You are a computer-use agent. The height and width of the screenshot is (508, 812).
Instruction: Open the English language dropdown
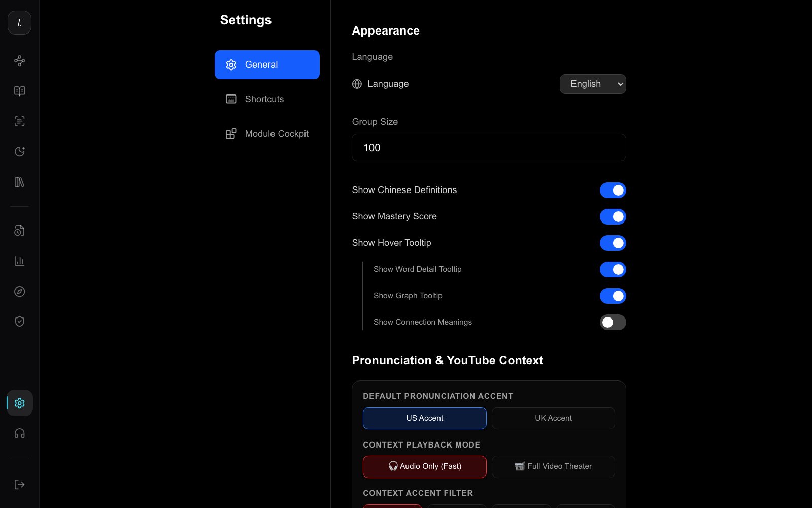click(x=593, y=84)
